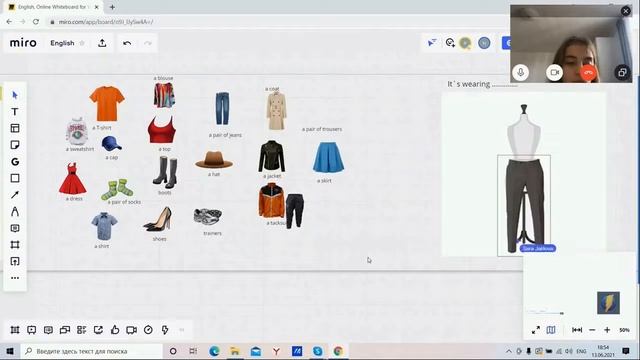
Task: Select the blue skirt image
Action: pyautogui.click(x=329, y=158)
